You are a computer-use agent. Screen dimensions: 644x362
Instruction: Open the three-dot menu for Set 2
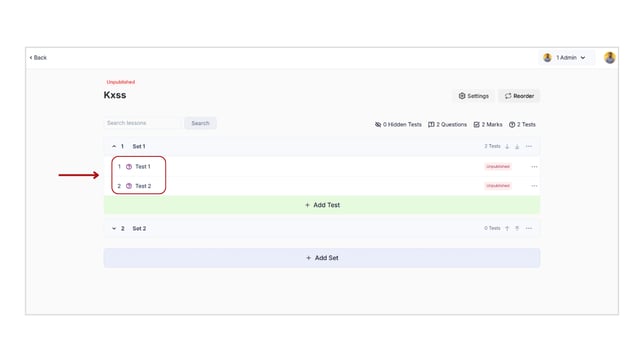tap(529, 228)
